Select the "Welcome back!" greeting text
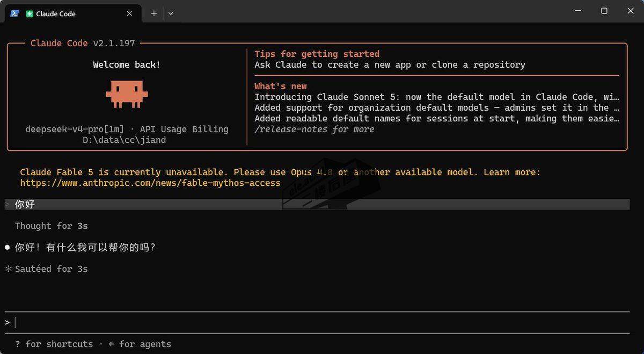 click(x=127, y=64)
